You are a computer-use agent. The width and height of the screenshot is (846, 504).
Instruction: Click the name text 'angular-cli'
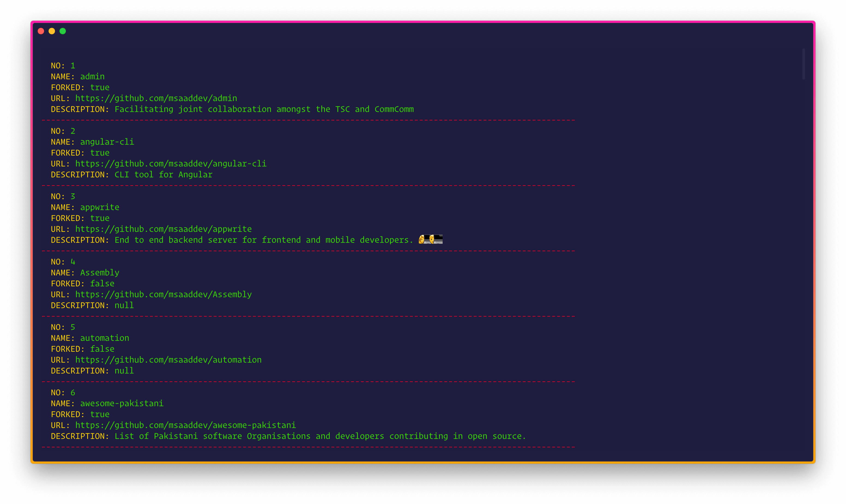(107, 142)
